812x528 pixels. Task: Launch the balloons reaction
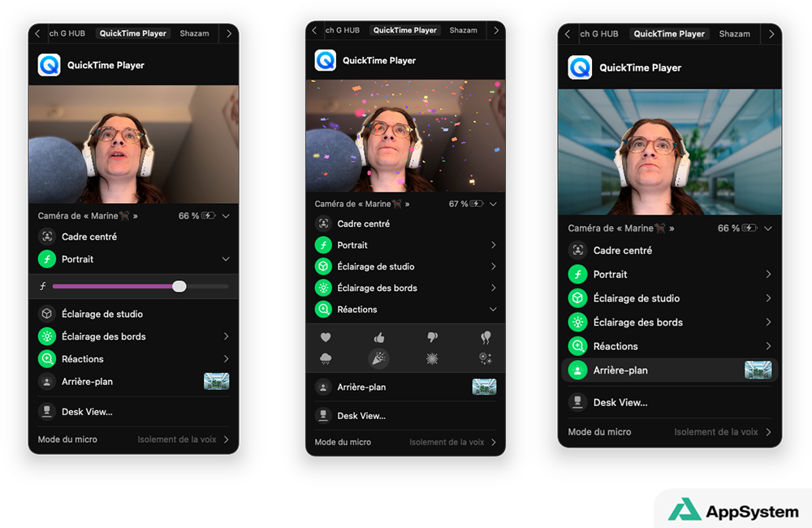[x=486, y=337]
